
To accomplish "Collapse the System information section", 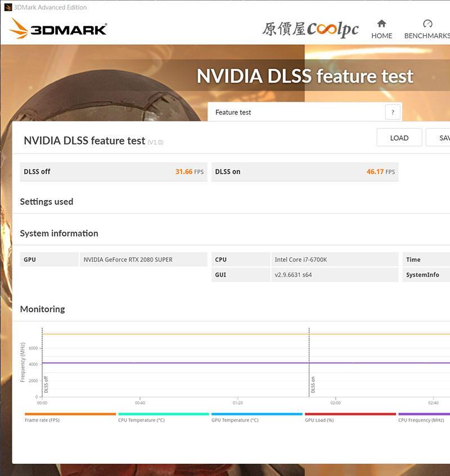I will 59,233.
